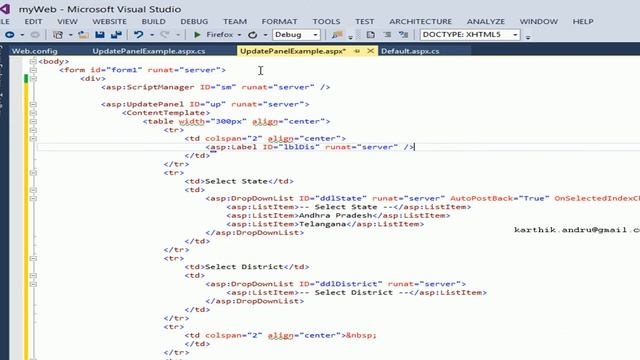Click the indent lines icon on the toolbar

387,35
